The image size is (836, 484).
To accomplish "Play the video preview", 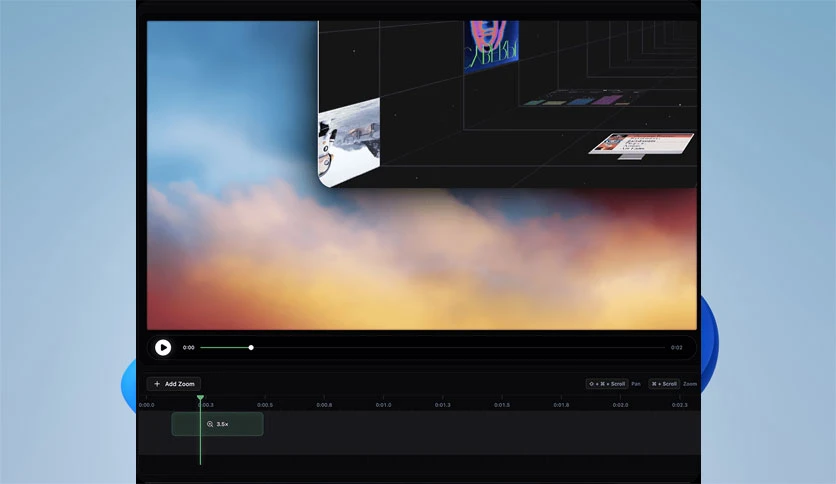I will point(163,348).
